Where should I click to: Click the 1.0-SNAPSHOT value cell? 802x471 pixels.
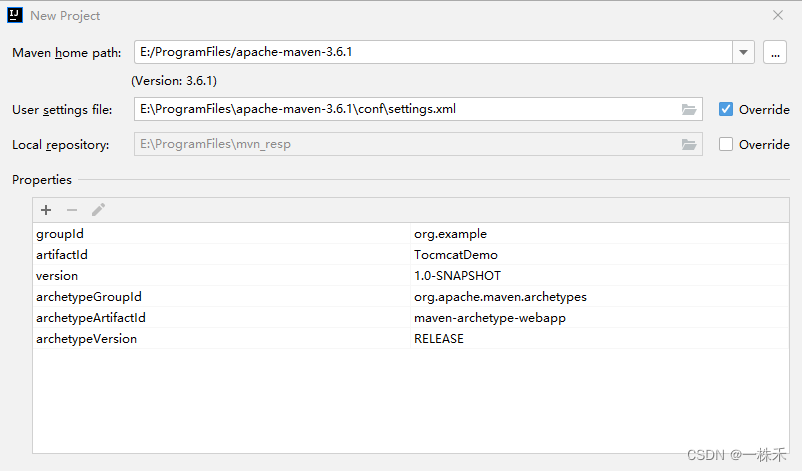click(599, 276)
